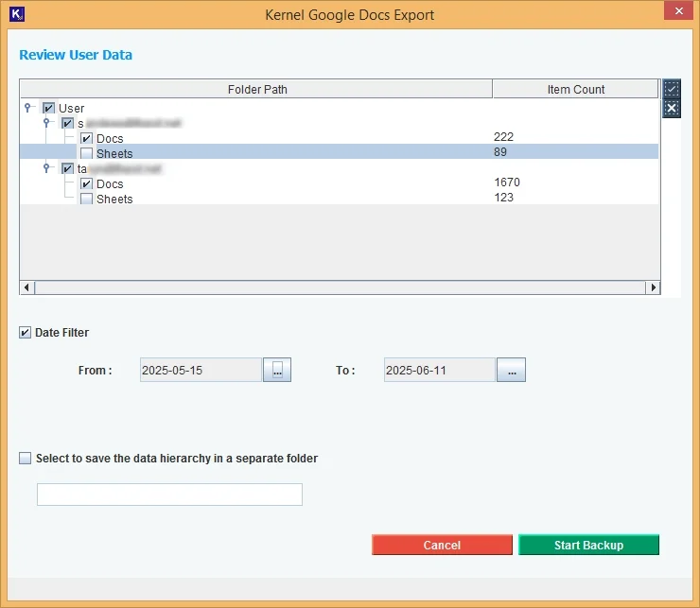Check the highlighted Sheets checkbox with 89 items
700x608 pixels.
[87, 153]
